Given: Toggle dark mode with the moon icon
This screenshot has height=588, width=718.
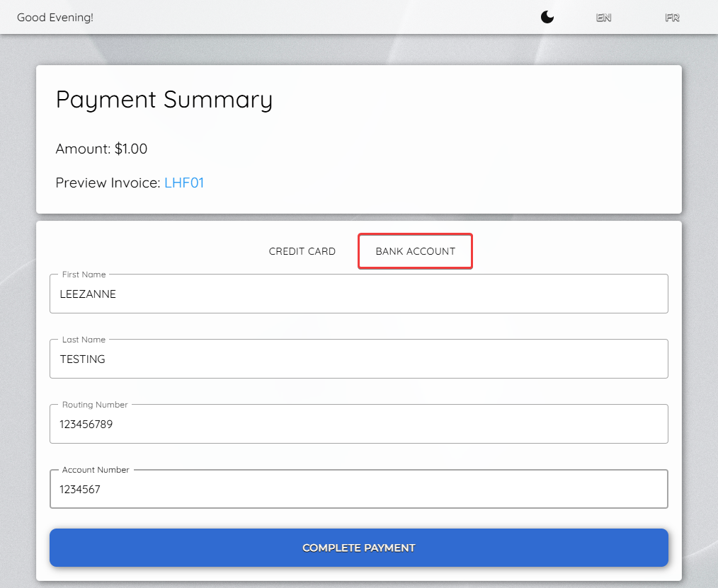Looking at the screenshot, I should [547, 18].
